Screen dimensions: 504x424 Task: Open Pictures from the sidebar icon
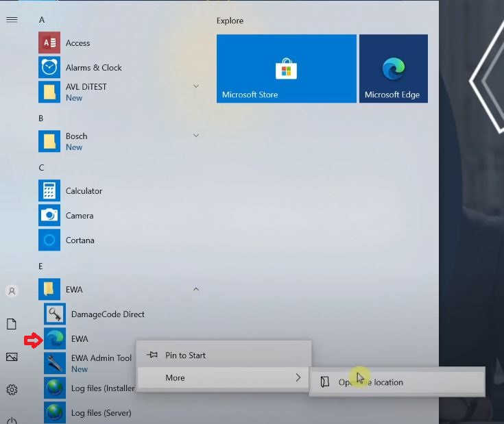(x=12, y=357)
